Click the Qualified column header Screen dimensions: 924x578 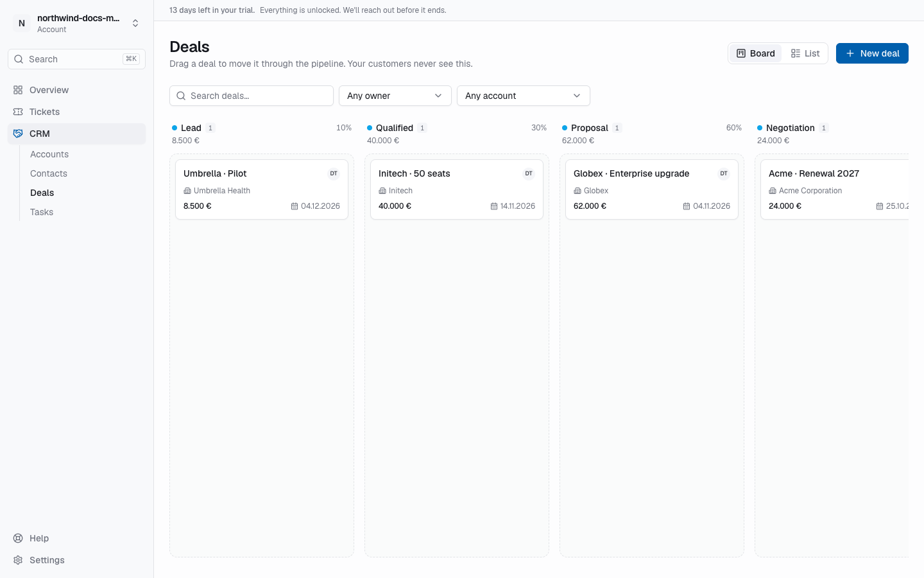(x=395, y=128)
